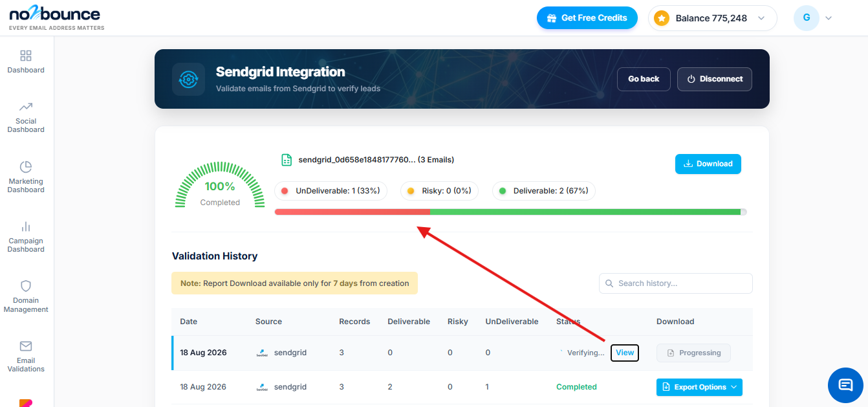Click Get Free Credits button
Screen dimensions: 868x407
coord(587,18)
